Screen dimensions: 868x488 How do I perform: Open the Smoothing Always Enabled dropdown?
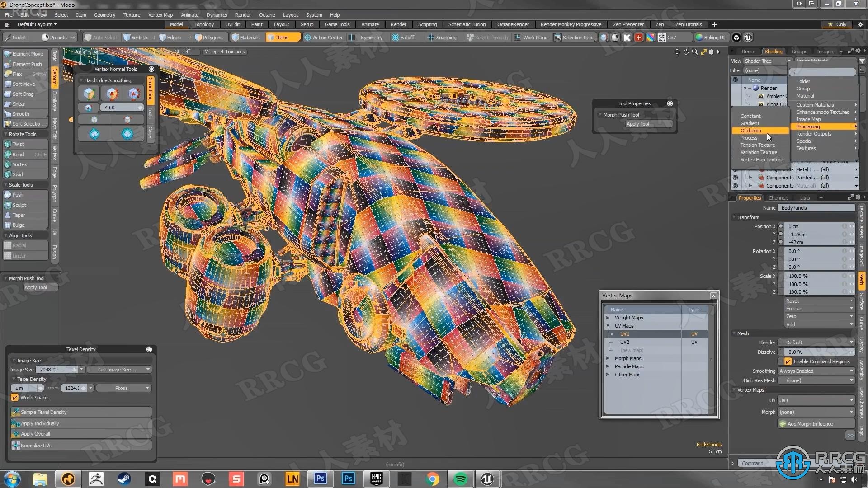click(816, 371)
